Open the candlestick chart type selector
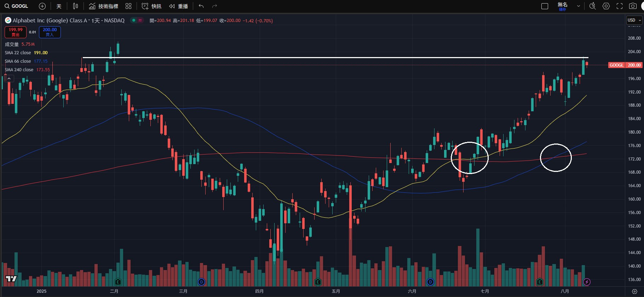The width and height of the screenshot is (644, 297). (75, 6)
